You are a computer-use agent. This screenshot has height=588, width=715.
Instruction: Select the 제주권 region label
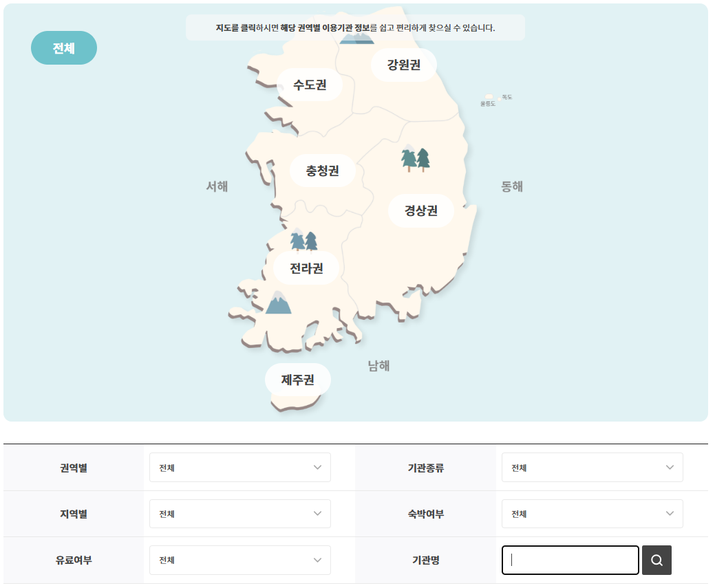pyautogui.click(x=297, y=379)
